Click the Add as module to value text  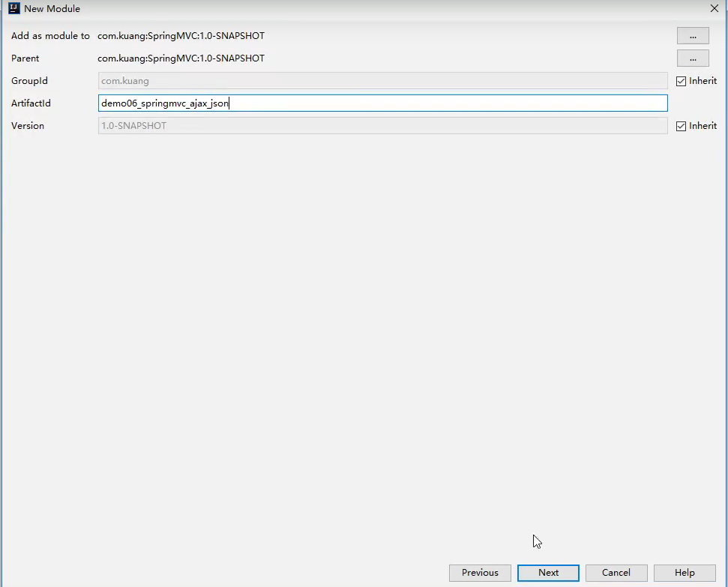[181, 36]
